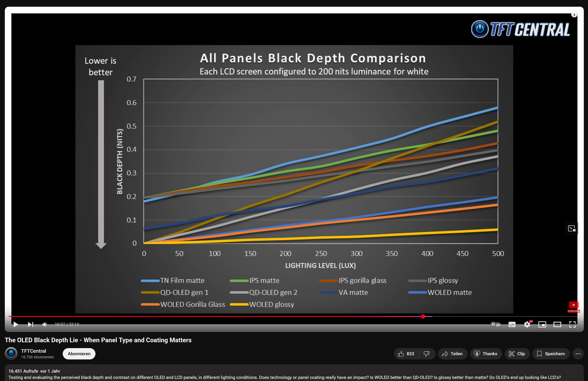The height and width of the screenshot is (381, 588).
Task: Toggle subtitles/closed captions
Action: (x=512, y=324)
